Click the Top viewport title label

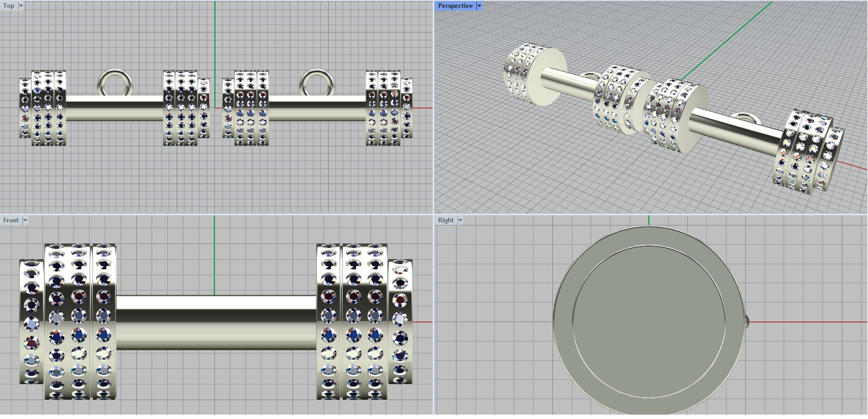[9, 6]
